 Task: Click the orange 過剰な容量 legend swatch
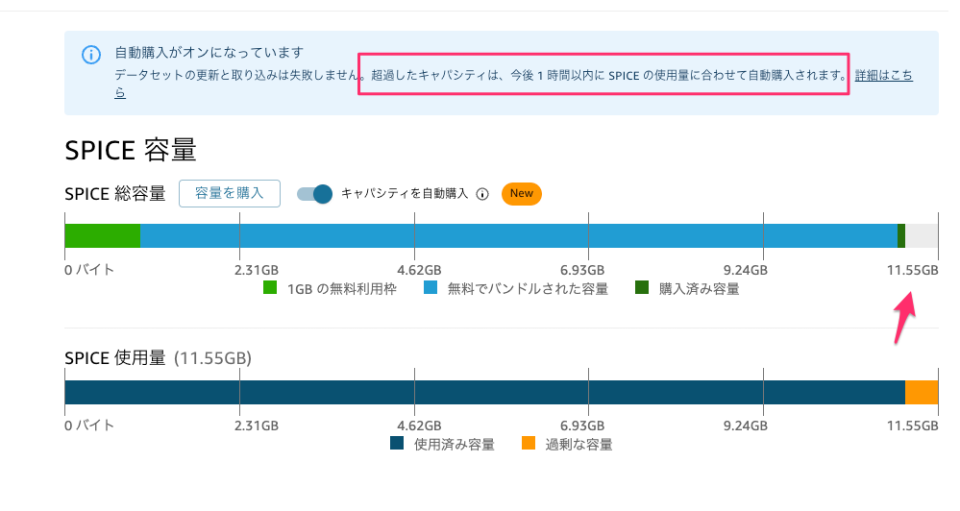point(529,443)
